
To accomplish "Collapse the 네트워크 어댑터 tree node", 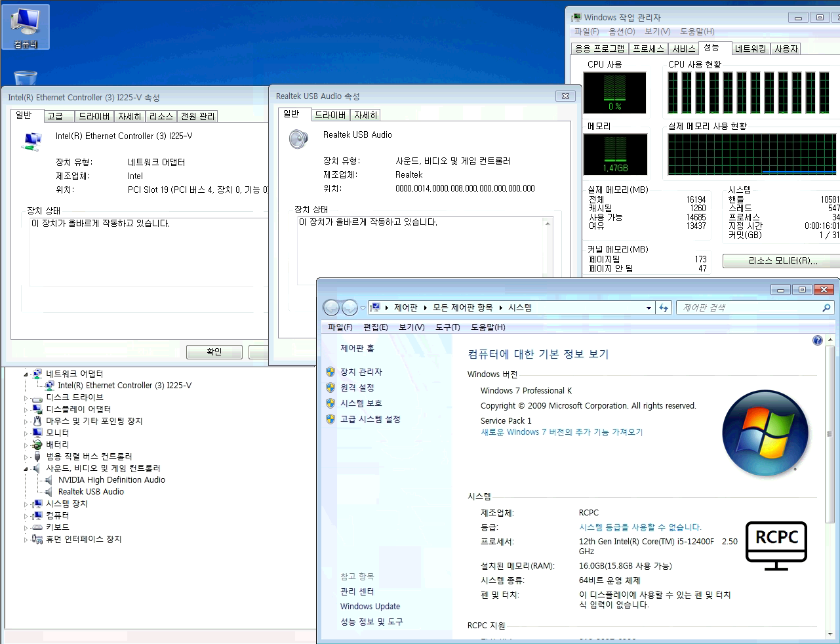I will tap(26, 374).
